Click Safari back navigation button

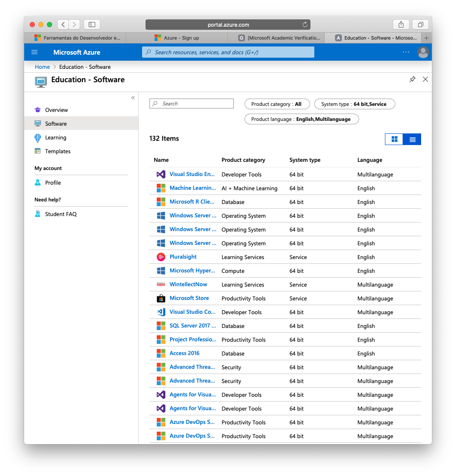63,25
